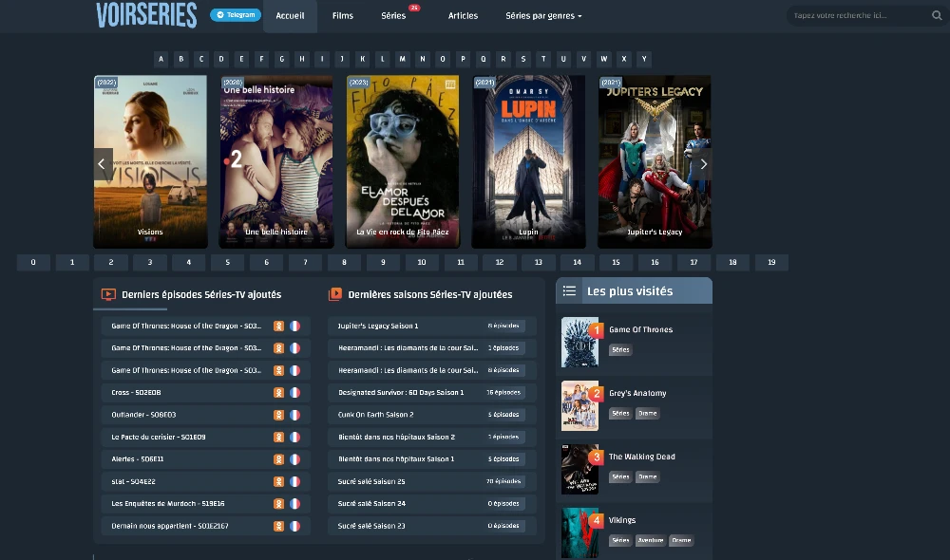Screen dimensions: 950x560
Task: Open the Une belle histoire poster
Action: 276,161
